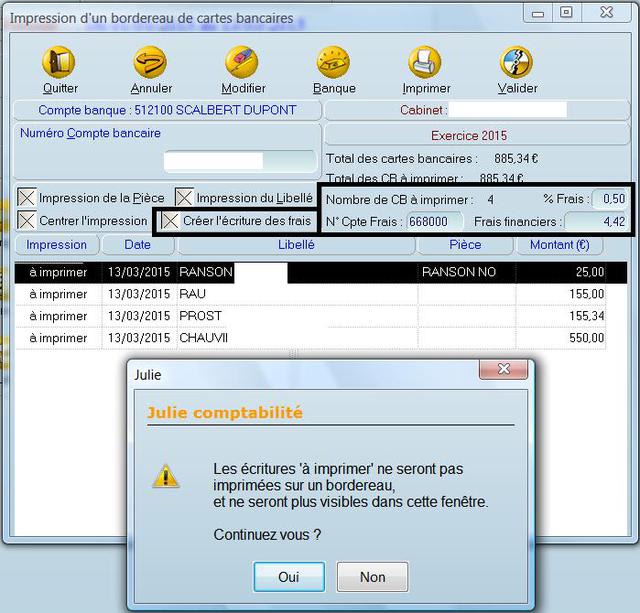Confirm with the Oui button

[x=289, y=577]
